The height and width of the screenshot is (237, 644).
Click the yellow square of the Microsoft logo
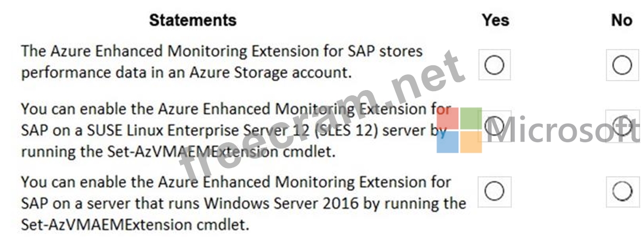coord(471,142)
